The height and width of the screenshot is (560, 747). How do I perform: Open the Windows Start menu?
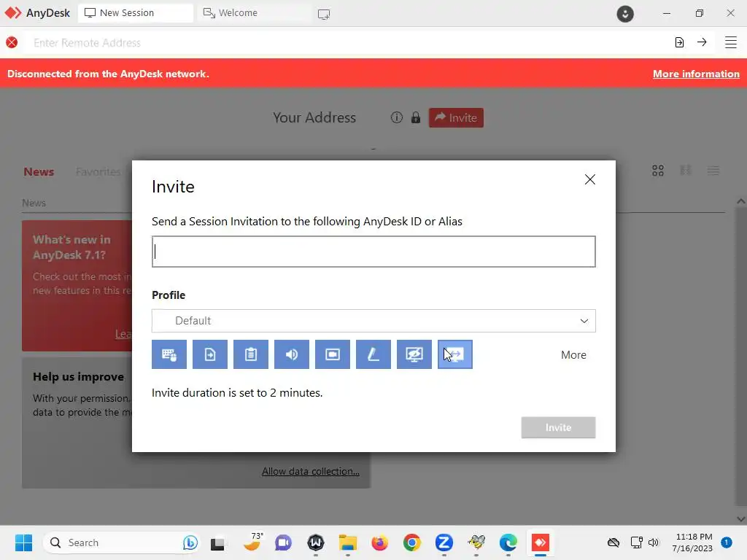[x=23, y=542]
